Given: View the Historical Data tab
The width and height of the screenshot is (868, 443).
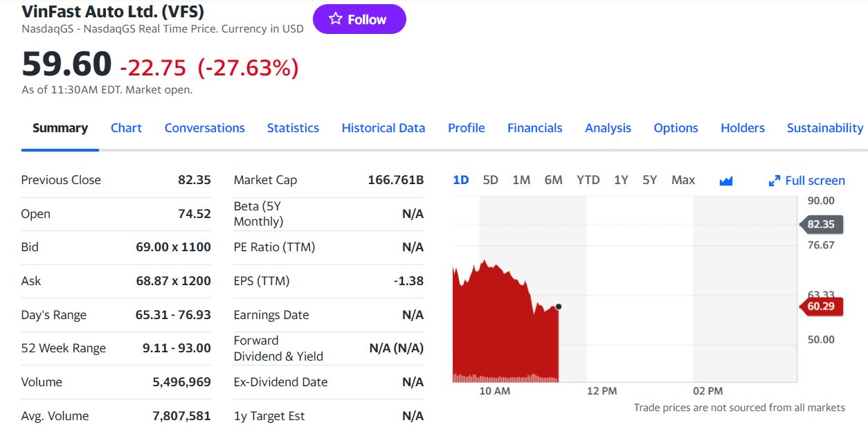Looking at the screenshot, I should coord(383,128).
